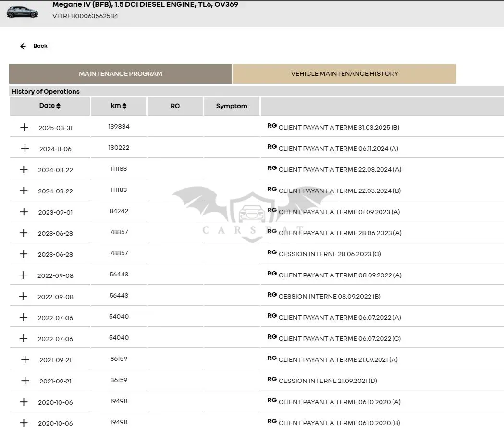This screenshot has height=430, width=504.
Task: Click the 84242 km value
Action: tap(119, 211)
